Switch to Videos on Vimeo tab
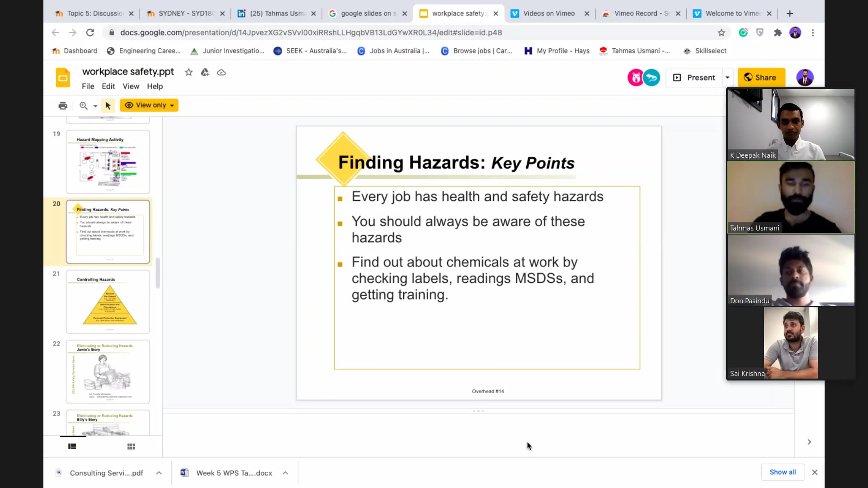Screen dimensions: 868x488 (548, 13)
